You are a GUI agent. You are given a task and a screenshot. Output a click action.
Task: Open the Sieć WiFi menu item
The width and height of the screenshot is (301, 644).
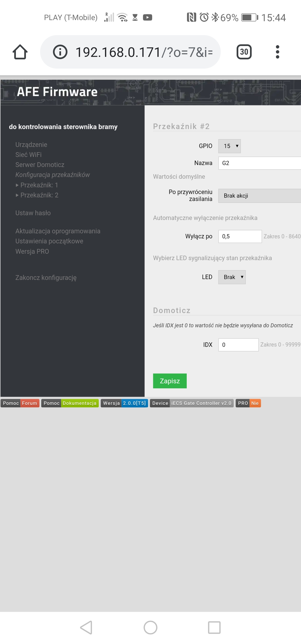[x=28, y=155]
